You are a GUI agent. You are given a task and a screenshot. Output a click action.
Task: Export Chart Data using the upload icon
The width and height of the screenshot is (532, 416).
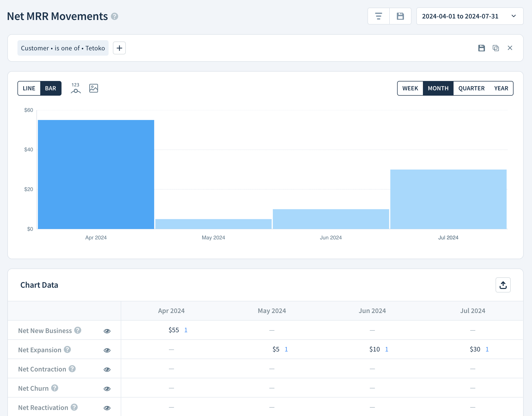(503, 285)
